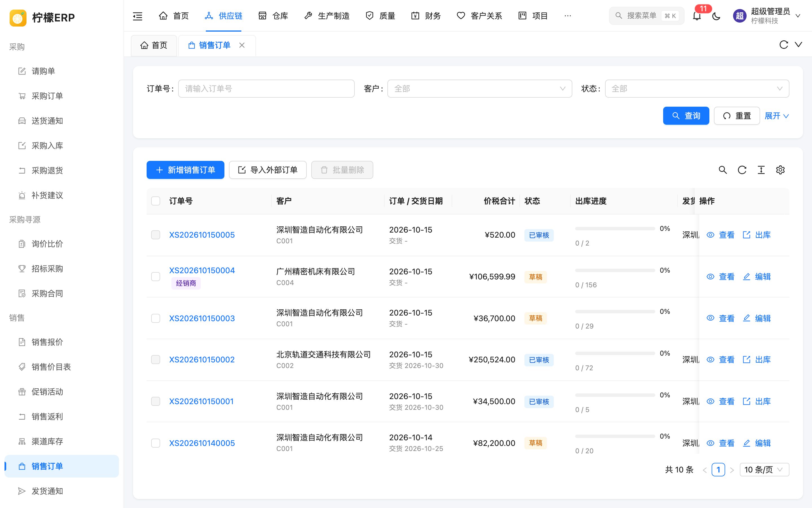Open 渠道库存 sidebar item
Screen dimensions: 812x508
click(x=62, y=441)
